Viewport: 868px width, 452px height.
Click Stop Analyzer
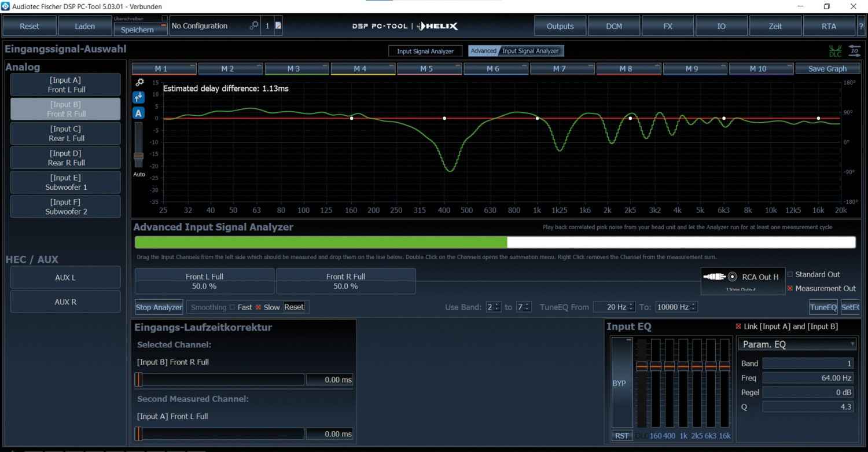pos(159,307)
